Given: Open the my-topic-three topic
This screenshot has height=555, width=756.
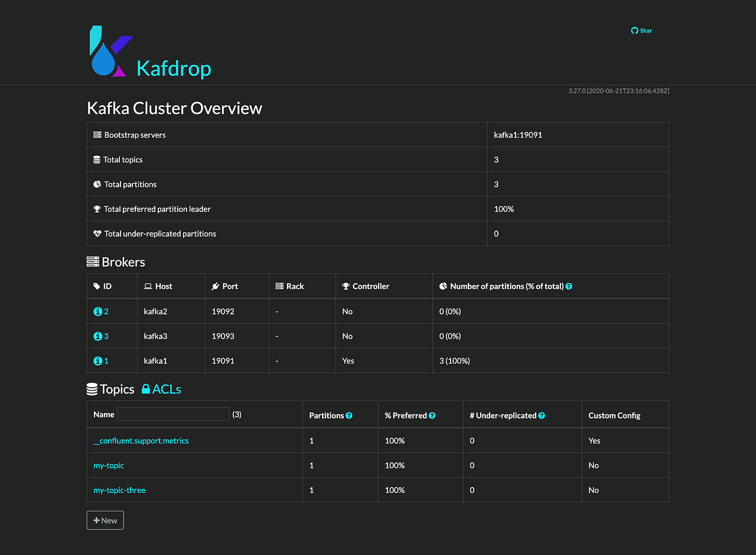Looking at the screenshot, I should 119,490.
